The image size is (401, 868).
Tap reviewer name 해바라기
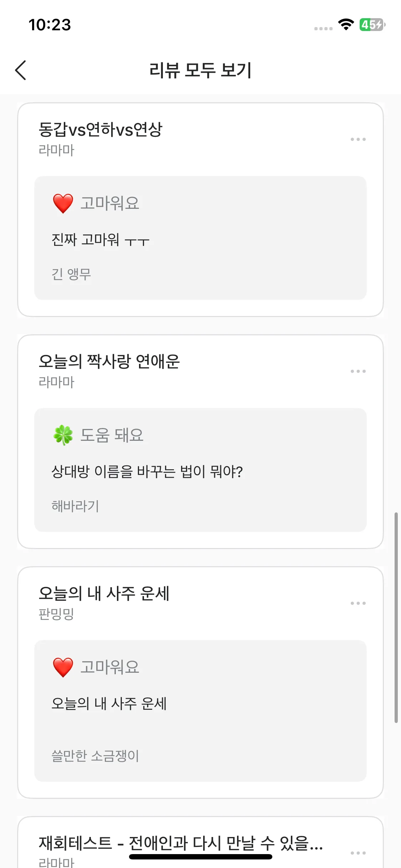tap(75, 506)
